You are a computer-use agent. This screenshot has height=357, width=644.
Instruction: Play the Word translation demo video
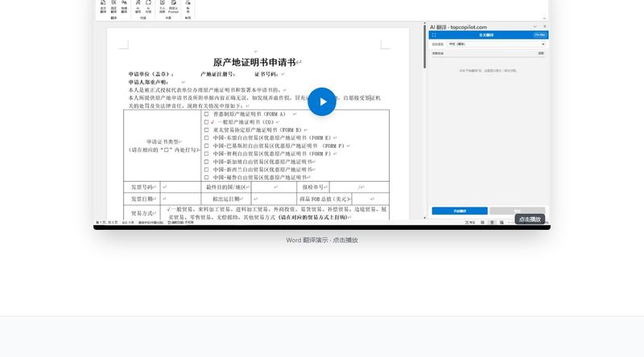pyautogui.click(x=321, y=102)
